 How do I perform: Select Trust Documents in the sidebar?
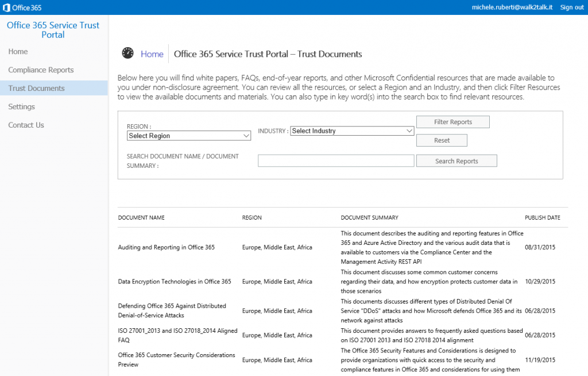36,89
